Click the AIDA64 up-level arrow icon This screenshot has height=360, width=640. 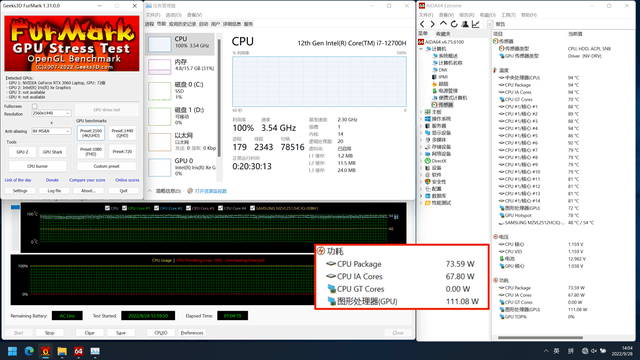(443, 24)
